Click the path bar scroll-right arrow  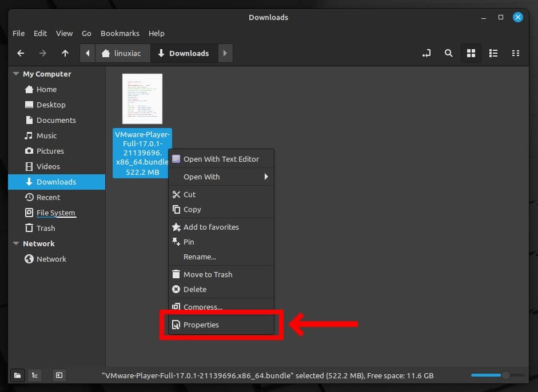(x=225, y=53)
